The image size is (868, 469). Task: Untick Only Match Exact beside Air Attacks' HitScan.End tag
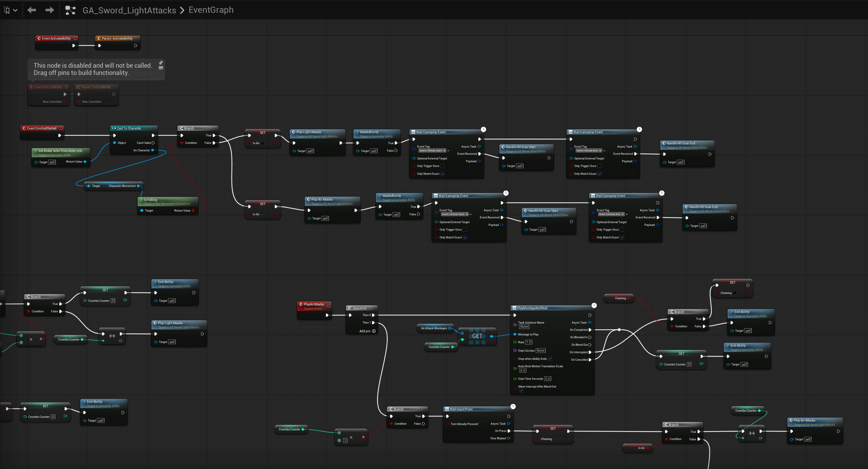(622, 237)
